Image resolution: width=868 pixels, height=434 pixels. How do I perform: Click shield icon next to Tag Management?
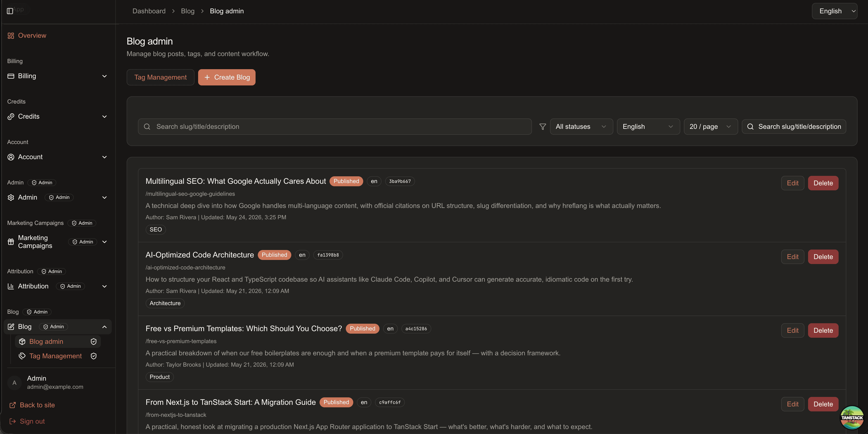click(94, 356)
